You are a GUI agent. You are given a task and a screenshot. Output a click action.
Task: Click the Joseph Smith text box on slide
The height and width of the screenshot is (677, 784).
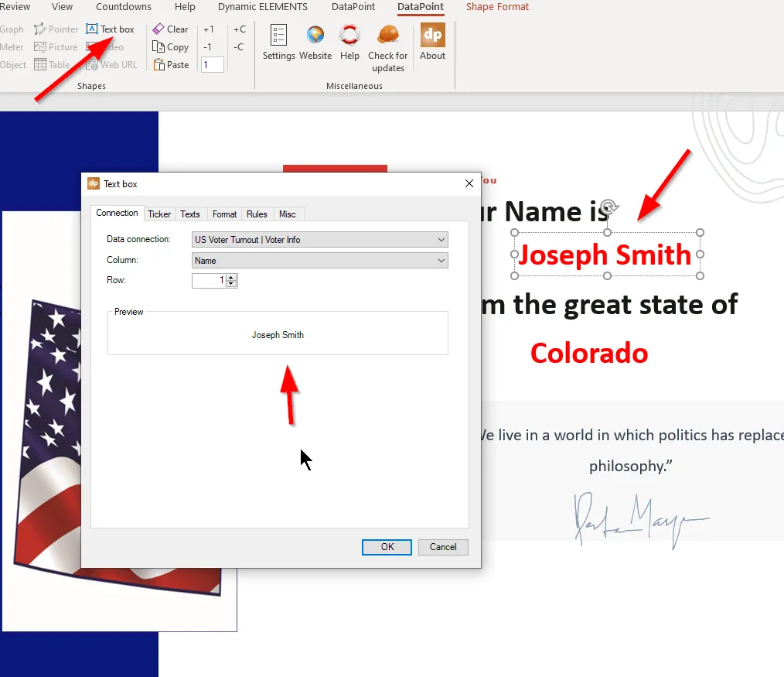606,255
